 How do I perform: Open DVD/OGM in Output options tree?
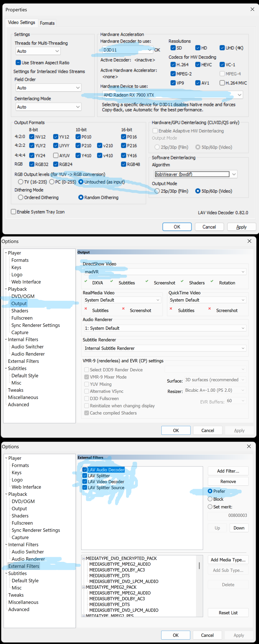tap(23, 296)
